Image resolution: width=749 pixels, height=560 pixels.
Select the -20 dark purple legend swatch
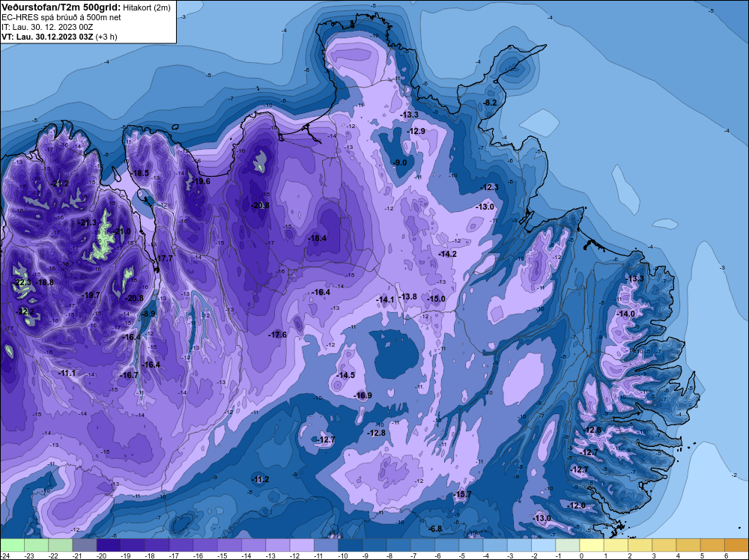click(109, 545)
